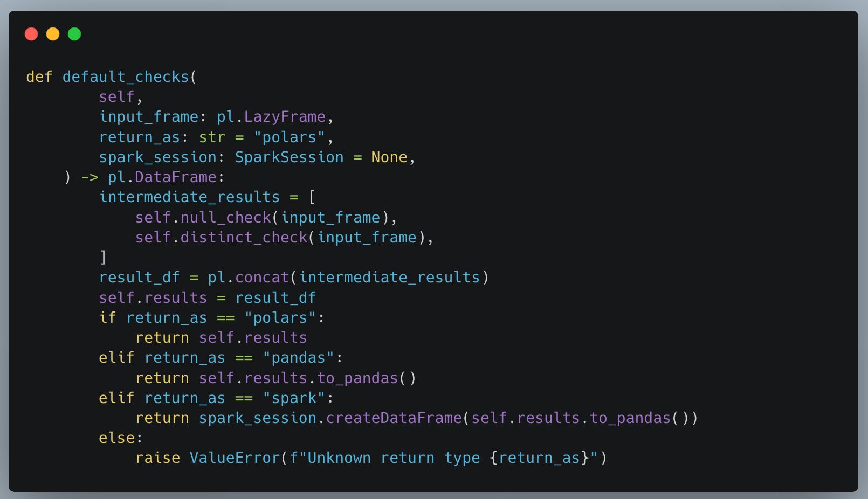Select the SparkSession parameter type
The width and height of the screenshot is (868, 499).
coord(289,157)
